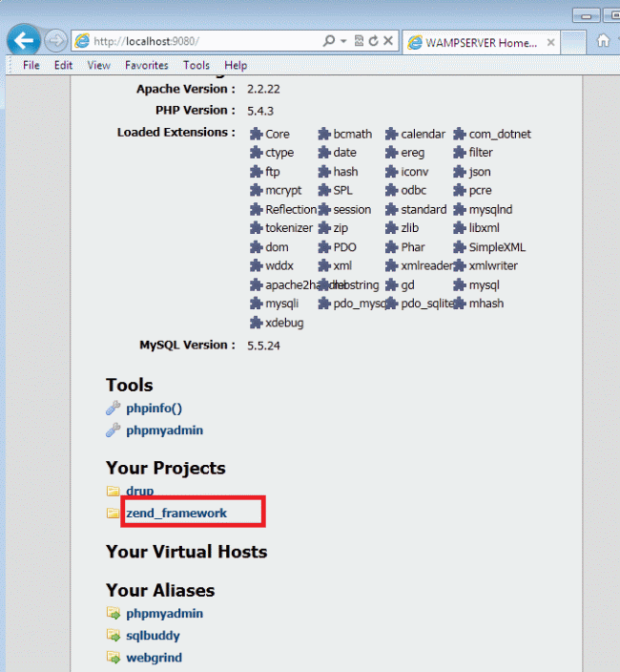
Task: Click the puzzle icon next to SimpleXML
Action: coord(460,247)
